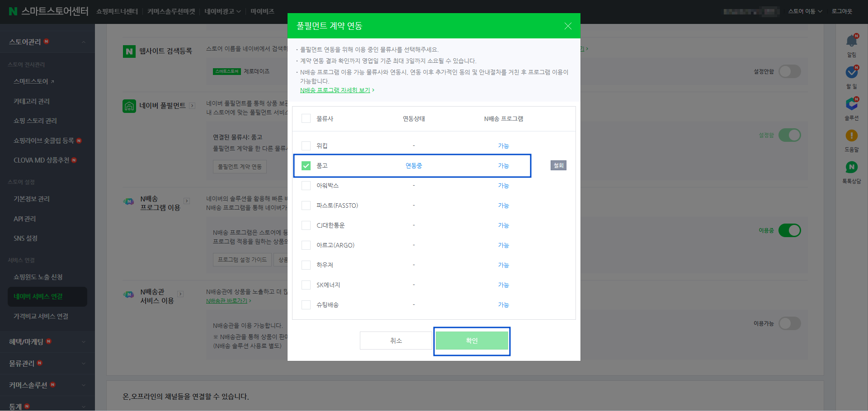868x411 pixels.
Task: Open the 스마트스토어 external link in sidebar
Action: pyautogui.click(x=34, y=81)
